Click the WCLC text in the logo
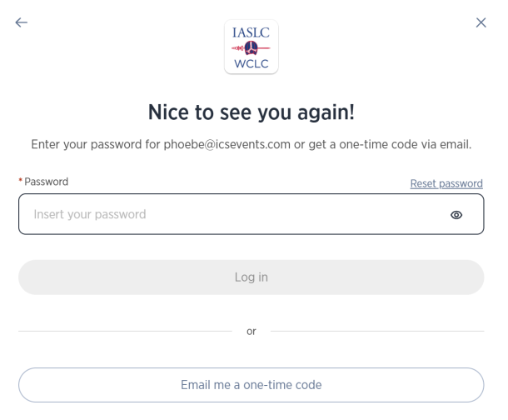 252,63
